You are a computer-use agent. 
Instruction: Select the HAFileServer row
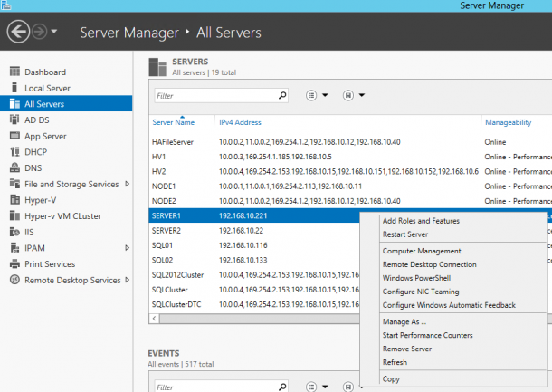tap(350, 142)
